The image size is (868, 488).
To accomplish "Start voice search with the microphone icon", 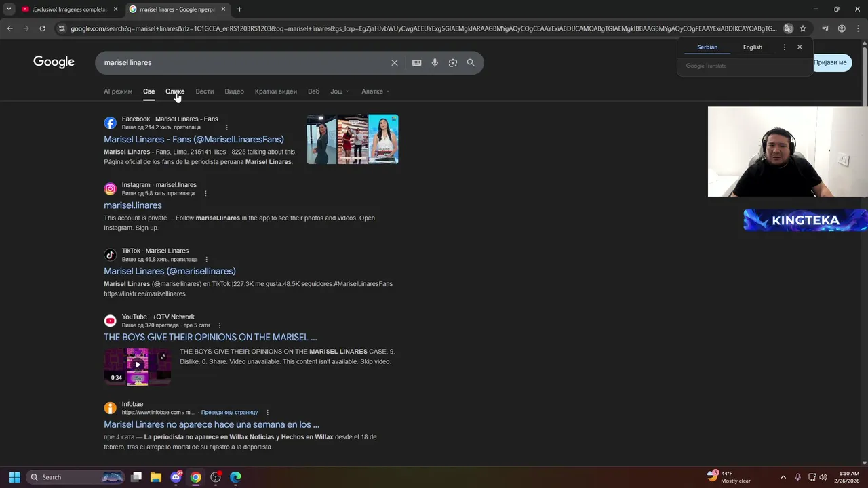I will [x=435, y=63].
